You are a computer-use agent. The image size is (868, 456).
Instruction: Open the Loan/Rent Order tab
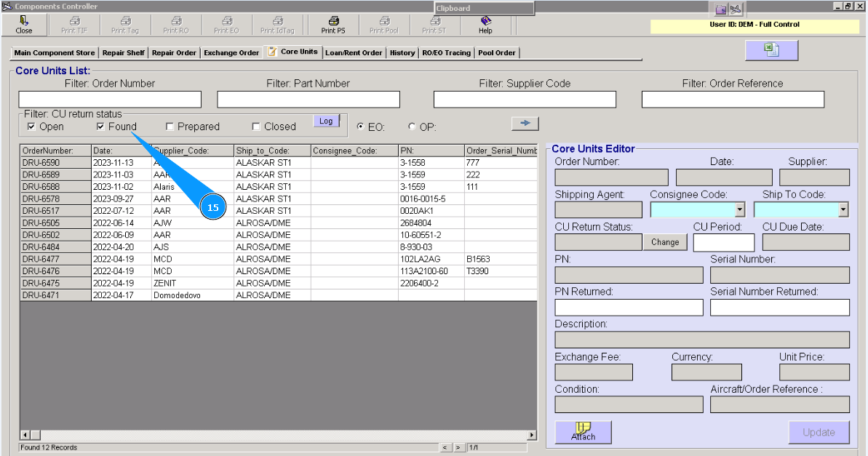[354, 53]
